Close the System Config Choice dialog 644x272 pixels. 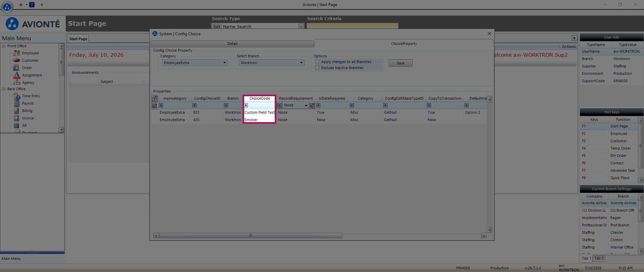pos(489,34)
